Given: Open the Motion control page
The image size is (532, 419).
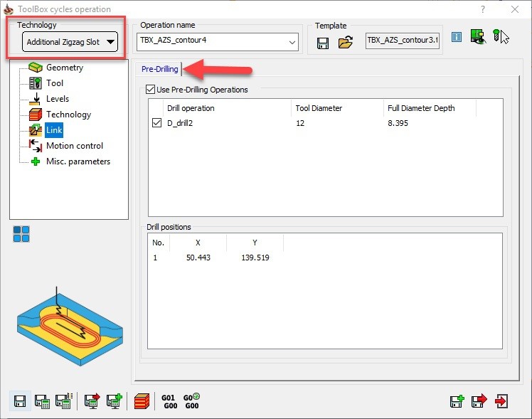Looking at the screenshot, I should click(74, 146).
